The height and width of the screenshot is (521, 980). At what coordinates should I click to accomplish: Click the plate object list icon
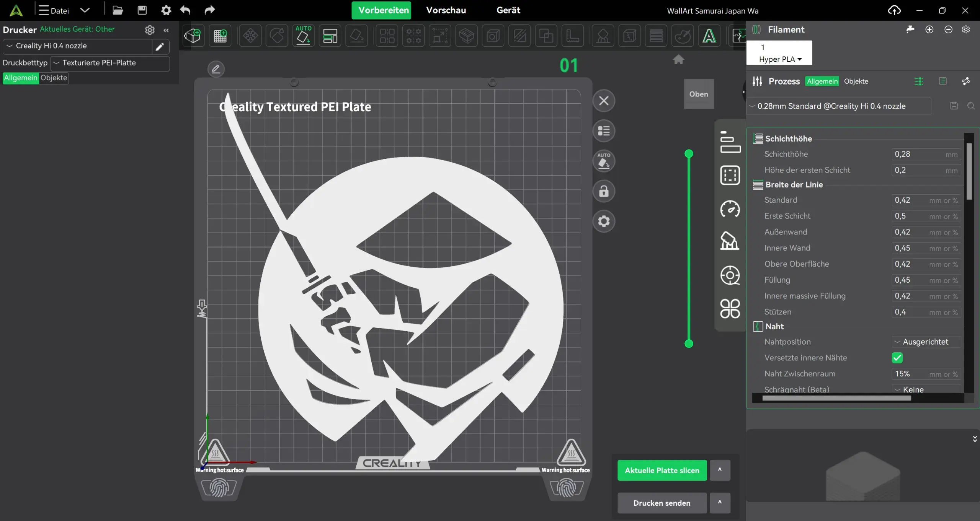(604, 131)
